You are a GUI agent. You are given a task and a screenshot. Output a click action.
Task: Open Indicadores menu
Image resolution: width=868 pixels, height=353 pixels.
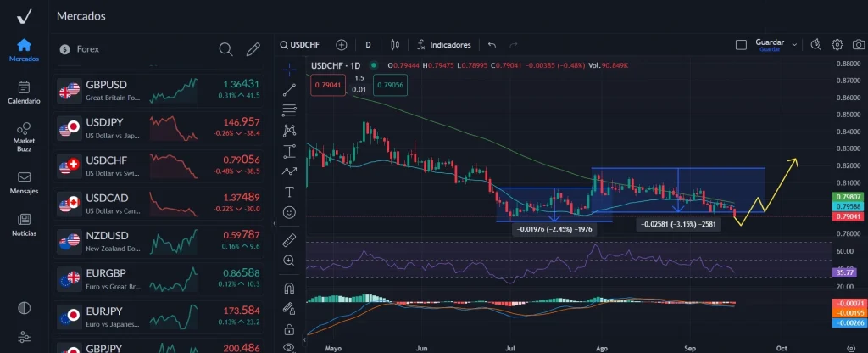tap(443, 45)
